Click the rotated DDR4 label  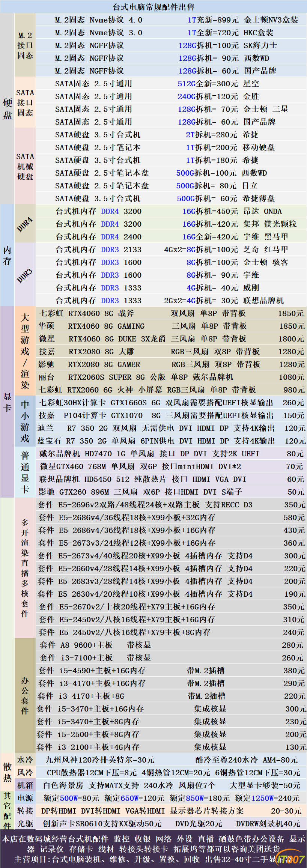(25, 224)
